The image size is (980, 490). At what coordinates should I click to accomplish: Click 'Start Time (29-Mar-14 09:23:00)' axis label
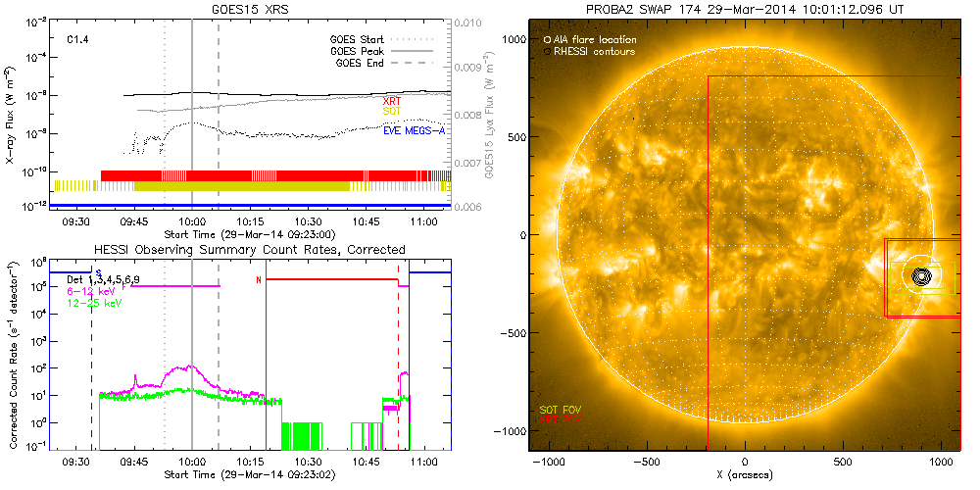click(249, 235)
